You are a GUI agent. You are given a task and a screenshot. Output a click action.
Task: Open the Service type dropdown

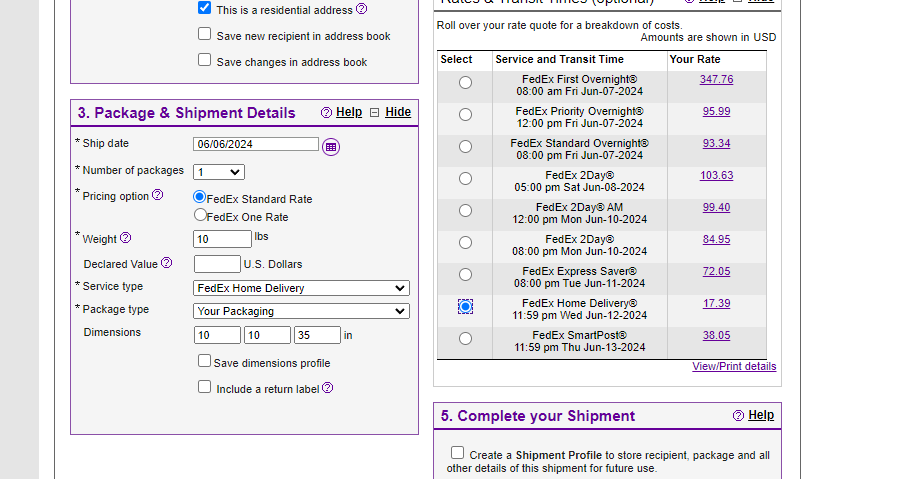coord(301,288)
